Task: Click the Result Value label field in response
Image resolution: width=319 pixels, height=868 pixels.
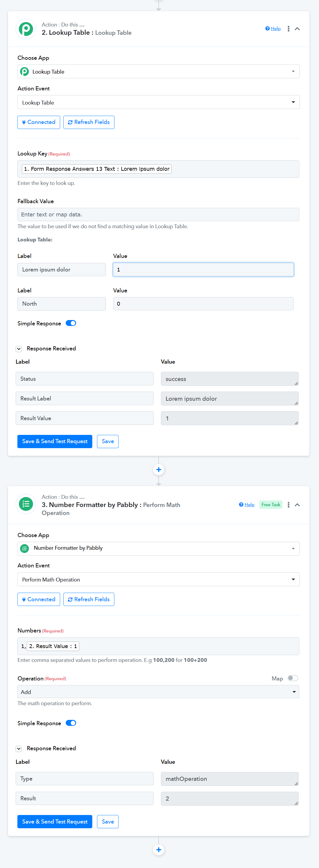Action: (84, 418)
